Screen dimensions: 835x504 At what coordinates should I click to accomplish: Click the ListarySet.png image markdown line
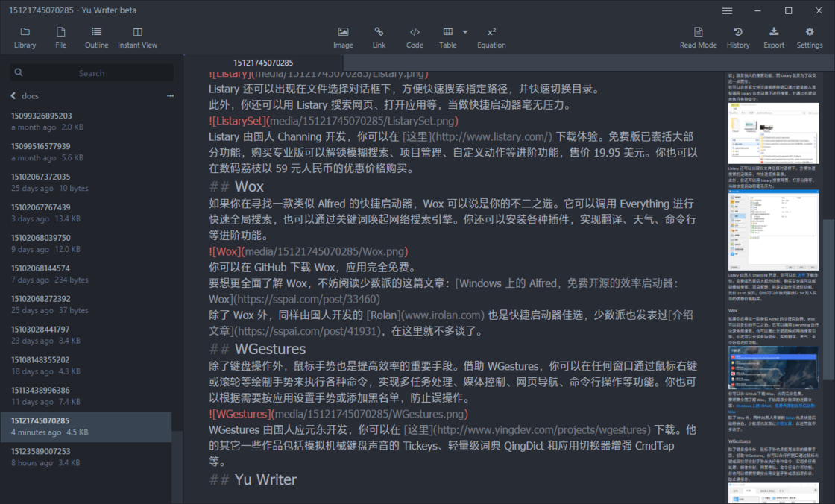coord(333,121)
